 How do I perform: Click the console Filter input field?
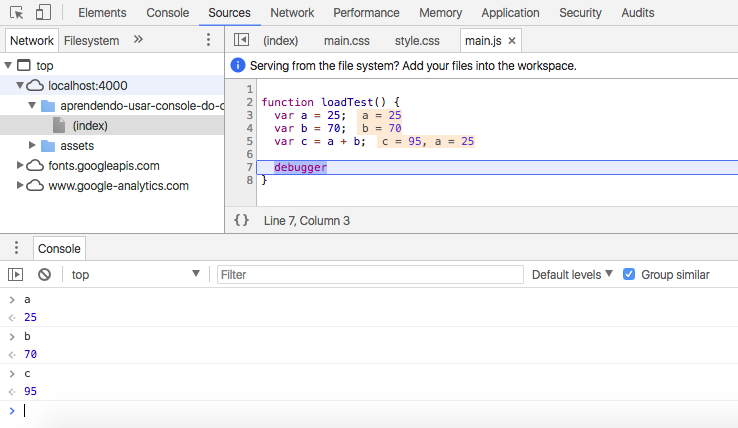370,274
